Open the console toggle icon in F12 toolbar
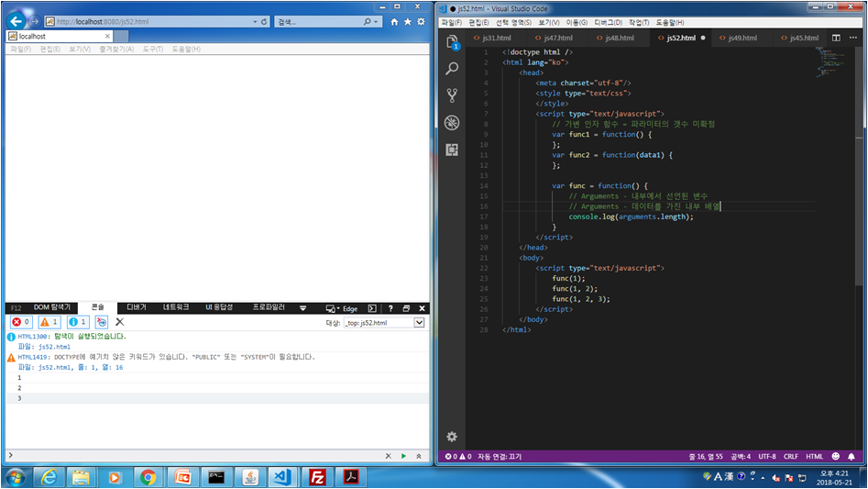 (x=372, y=308)
